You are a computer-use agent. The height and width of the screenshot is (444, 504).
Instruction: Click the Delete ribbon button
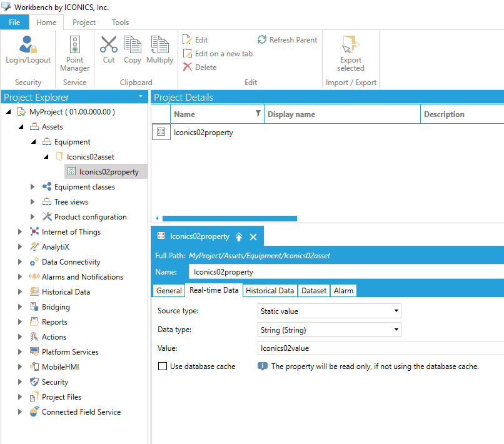200,68
